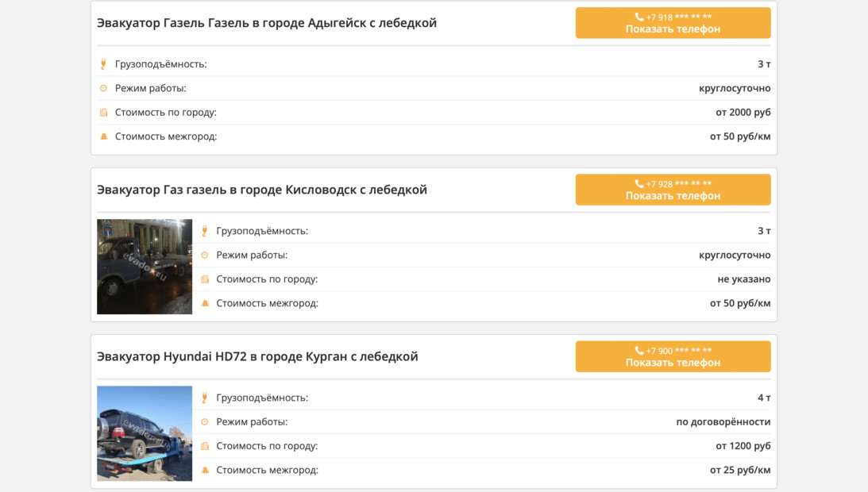Image resolution: width=868 pixels, height=492 pixels.
Task: Click the payload icon in Adygeysk listing
Action: (x=103, y=64)
